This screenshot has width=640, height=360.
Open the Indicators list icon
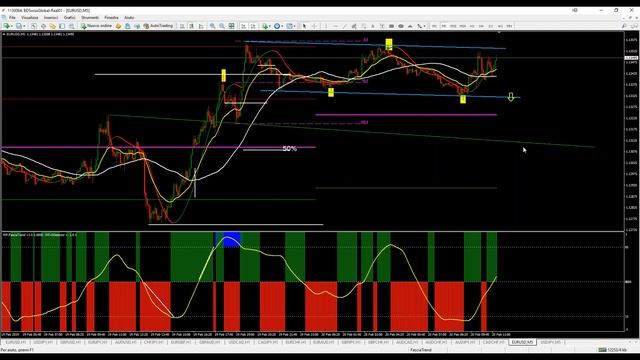pyautogui.click(x=265, y=26)
